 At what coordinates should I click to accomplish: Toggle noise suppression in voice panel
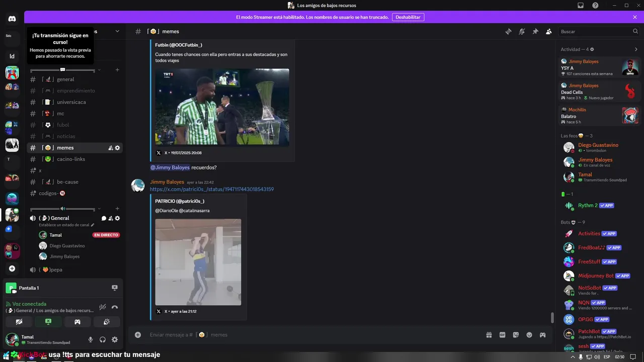click(103, 307)
